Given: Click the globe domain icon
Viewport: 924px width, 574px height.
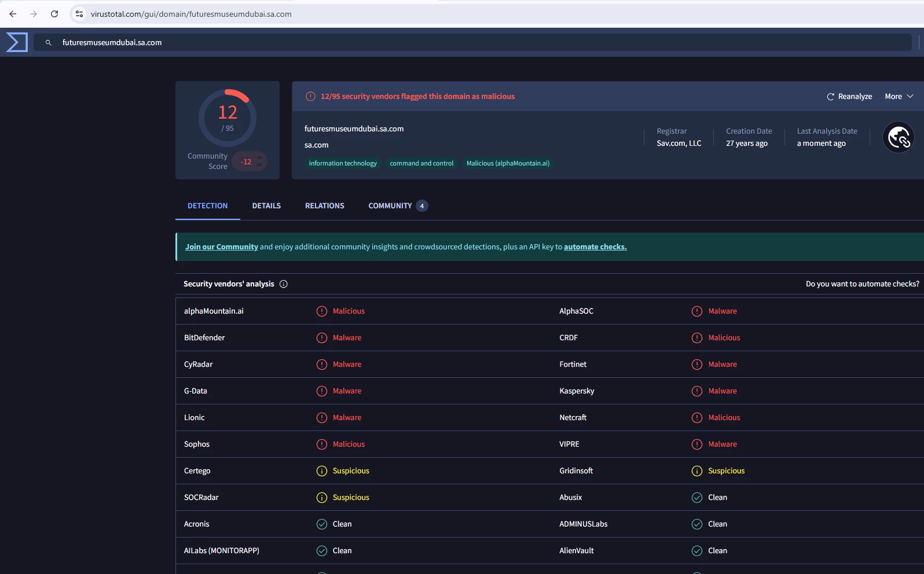Looking at the screenshot, I should coord(899,138).
